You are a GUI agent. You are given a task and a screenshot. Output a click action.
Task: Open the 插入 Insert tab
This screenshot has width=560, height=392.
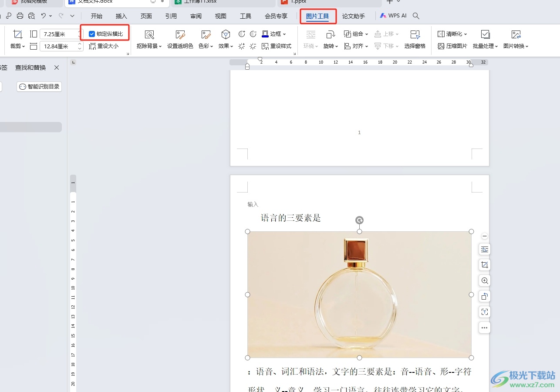(x=121, y=16)
